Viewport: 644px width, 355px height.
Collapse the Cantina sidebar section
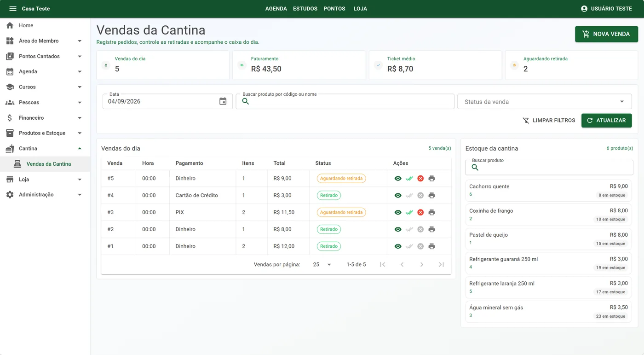point(45,149)
